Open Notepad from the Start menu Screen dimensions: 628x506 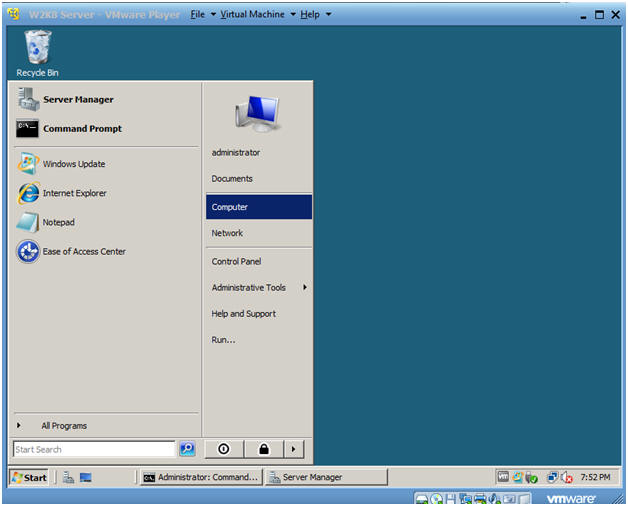106,222
